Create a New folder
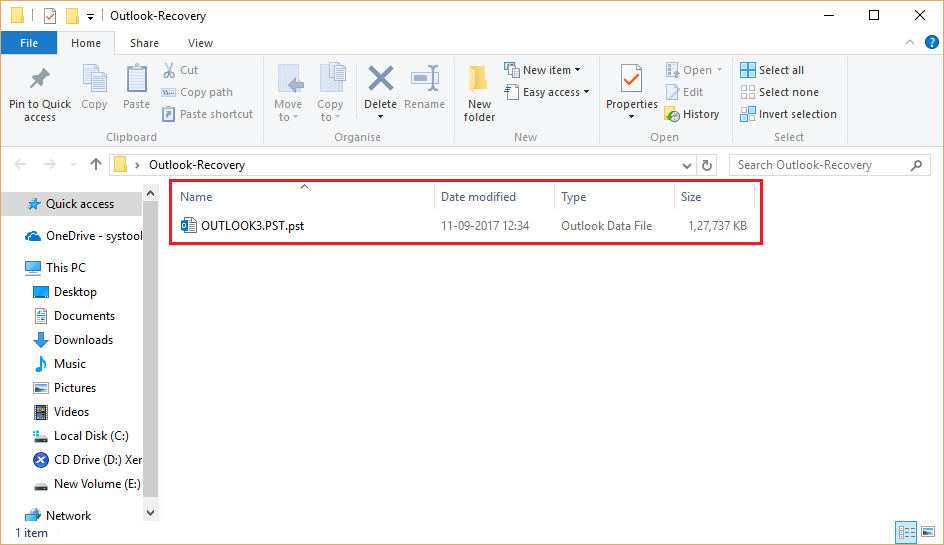Screen dimensions: 944x545 (x=479, y=93)
